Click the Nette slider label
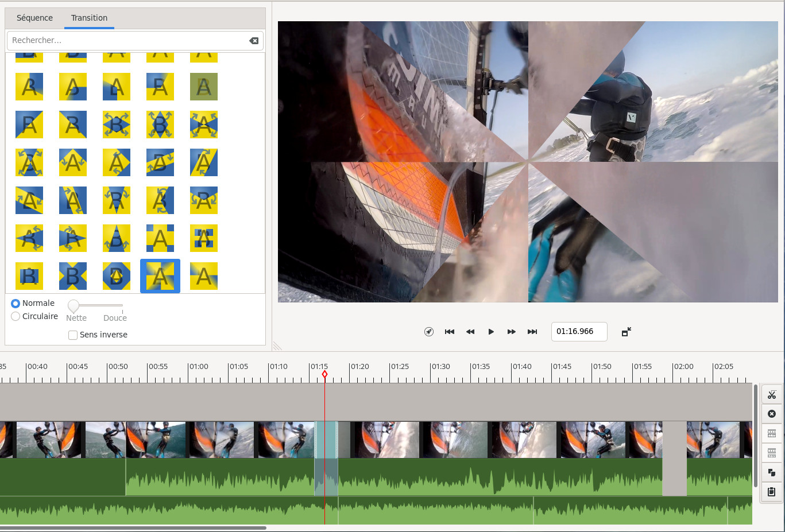This screenshot has width=785, height=532. pyautogui.click(x=76, y=318)
